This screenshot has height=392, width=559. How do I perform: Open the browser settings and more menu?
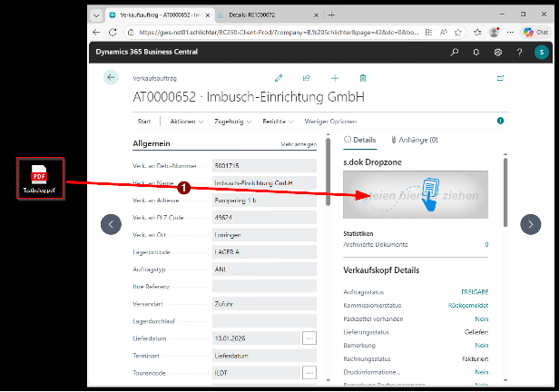point(510,33)
